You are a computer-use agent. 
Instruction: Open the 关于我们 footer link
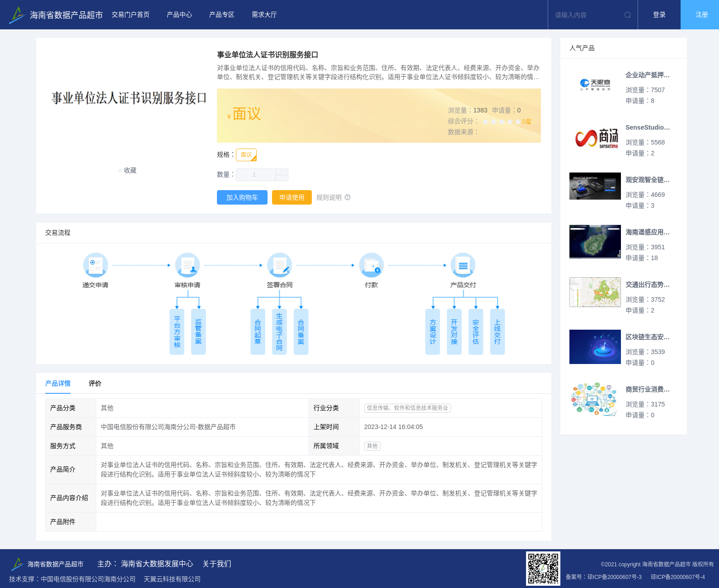tap(217, 564)
